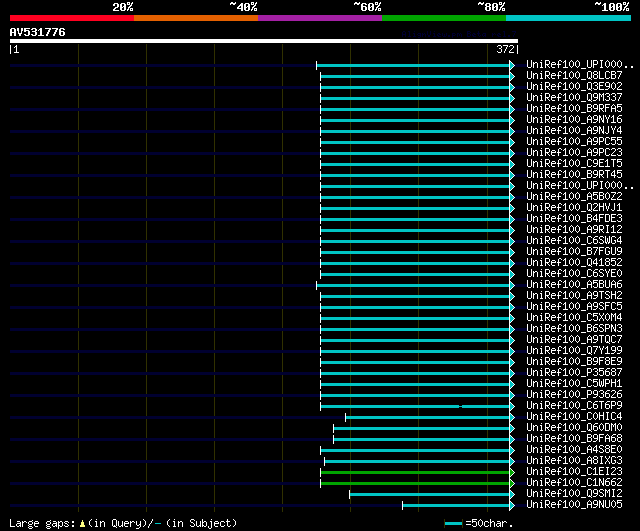Screen dimensions: 640x531
Task: Click the UniRef100_B9RT45 label
Action: coord(574,175)
